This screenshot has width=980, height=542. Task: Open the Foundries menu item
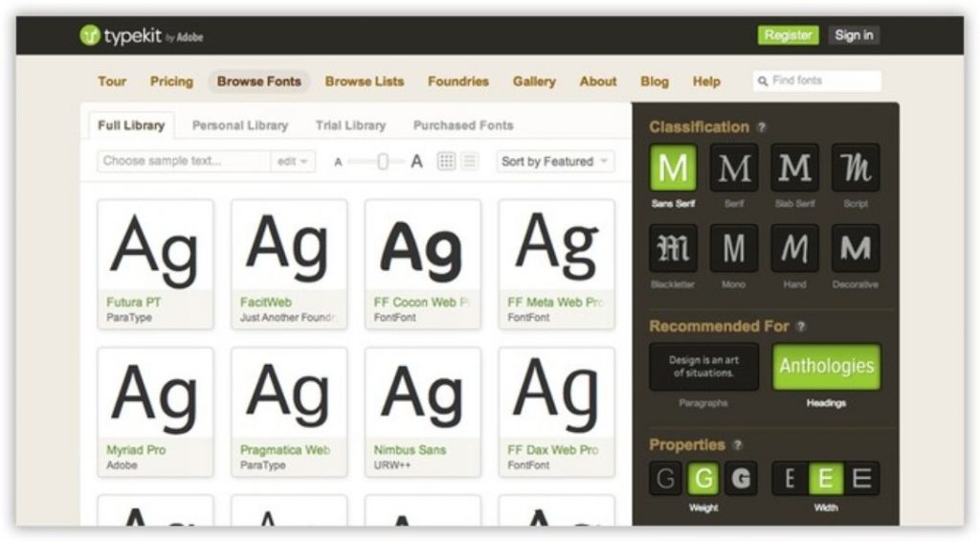point(458,81)
